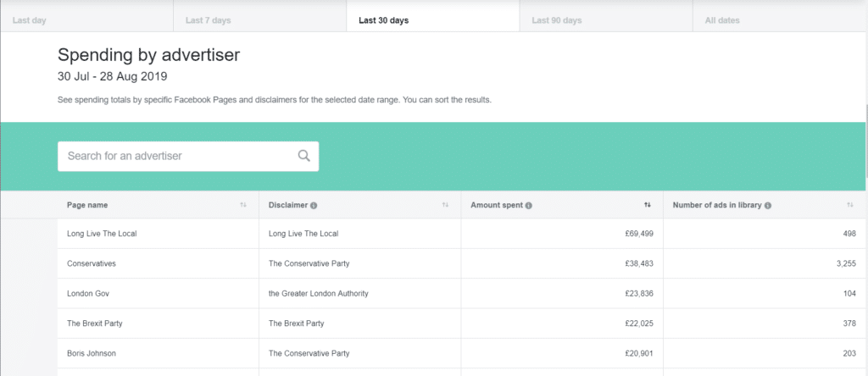Focus the Search for an advertiser field
This screenshot has height=376, width=868.
188,156
